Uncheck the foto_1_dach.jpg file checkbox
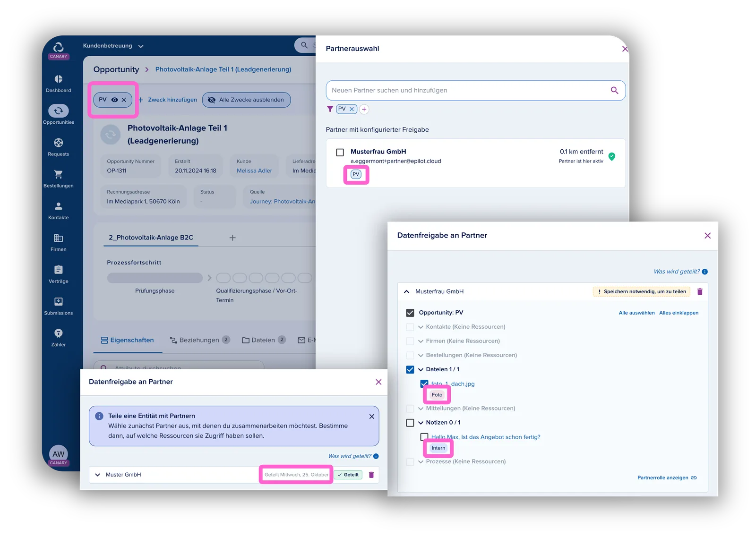The image size is (756, 537). click(424, 384)
